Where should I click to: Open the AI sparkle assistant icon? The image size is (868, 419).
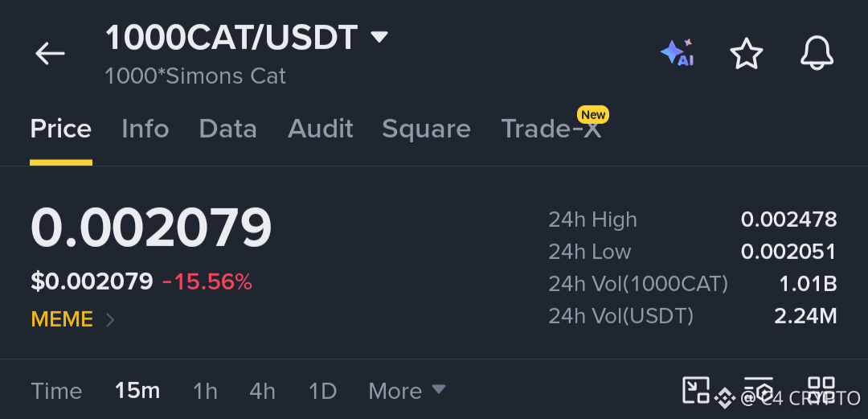(x=677, y=53)
